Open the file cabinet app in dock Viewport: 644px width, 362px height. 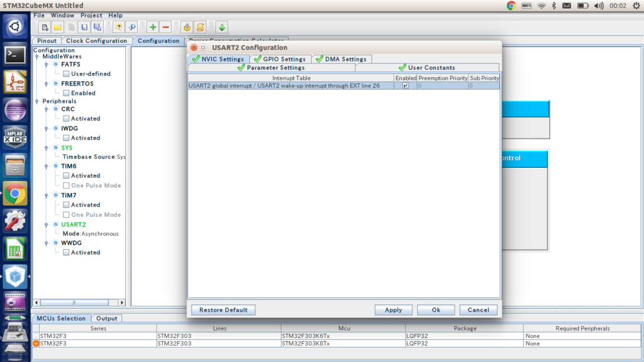tap(15, 165)
